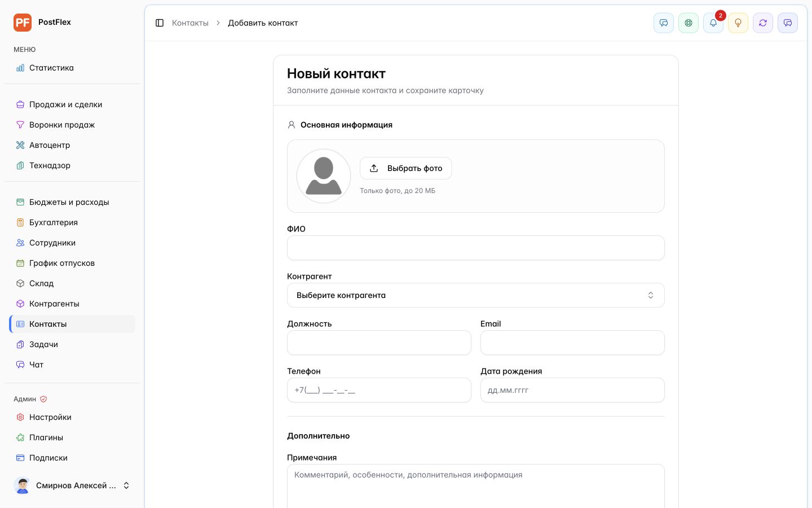
Task: Click Технадзор sidebar icon
Action: 20,165
